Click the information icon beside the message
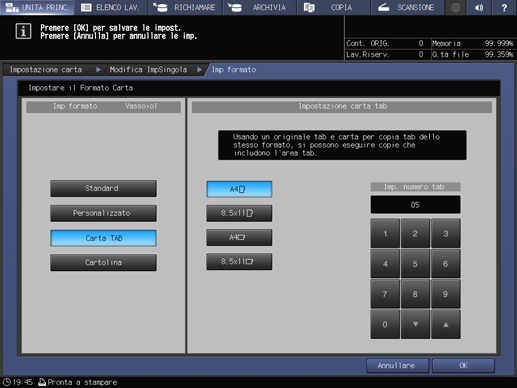The width and height of the screenshot is (517, 388). 23,31
